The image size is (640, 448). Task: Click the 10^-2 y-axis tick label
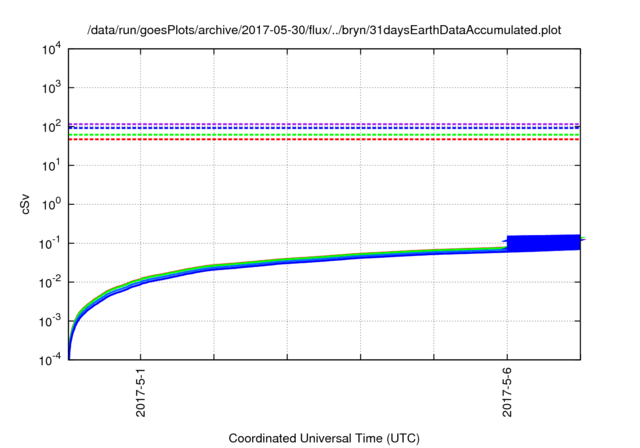click(50, 282)
